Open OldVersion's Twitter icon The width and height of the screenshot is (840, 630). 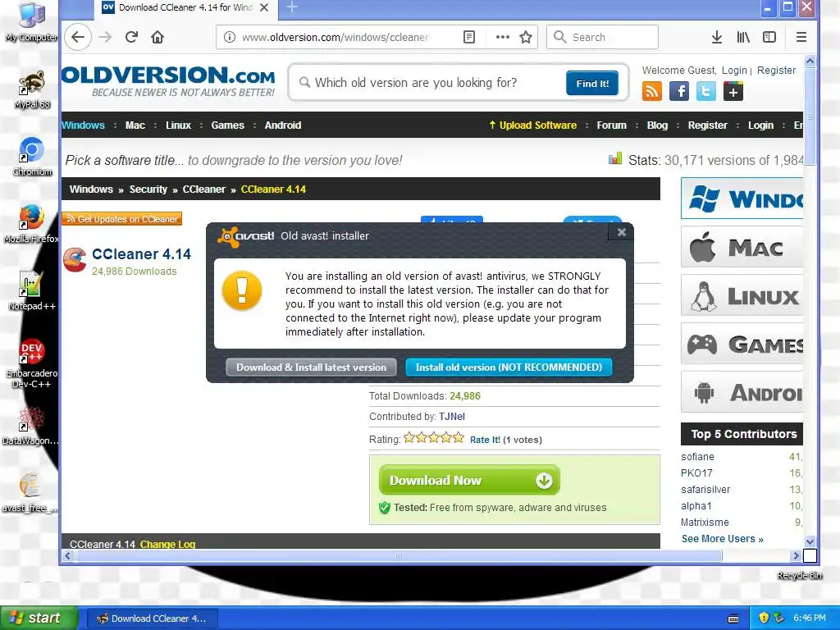coord(706,92)
